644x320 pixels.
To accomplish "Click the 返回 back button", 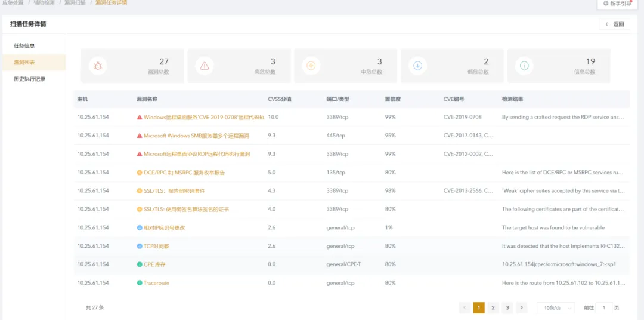I will (614, 24).
